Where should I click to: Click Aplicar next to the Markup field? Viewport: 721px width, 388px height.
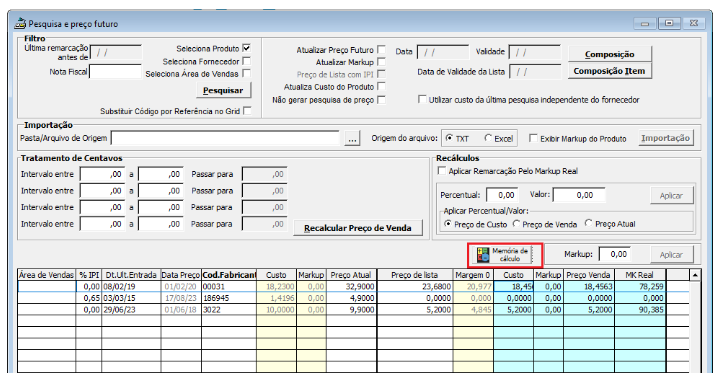[671, 254]
